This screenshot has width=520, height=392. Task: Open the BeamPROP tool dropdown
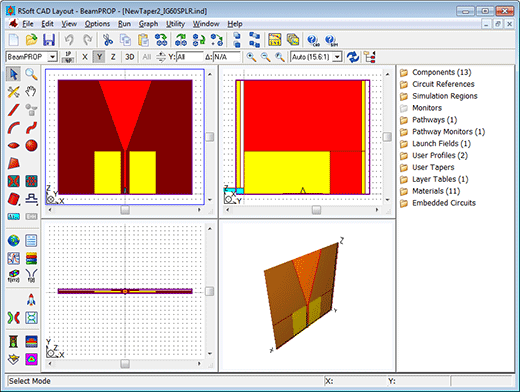pos(52,57)
